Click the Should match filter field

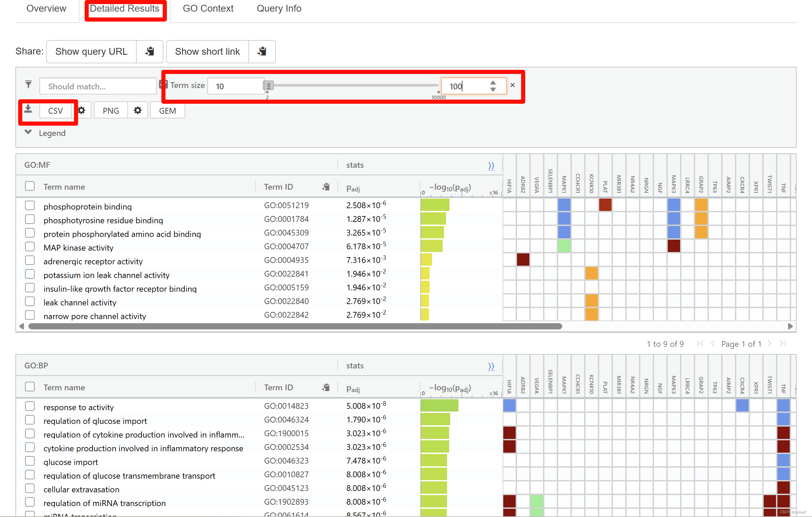coord(98,86)
